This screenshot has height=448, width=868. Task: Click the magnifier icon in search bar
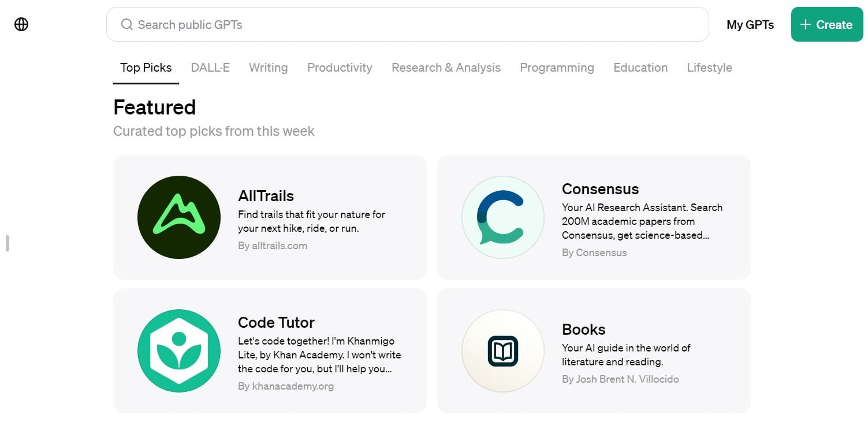point(126,24)
